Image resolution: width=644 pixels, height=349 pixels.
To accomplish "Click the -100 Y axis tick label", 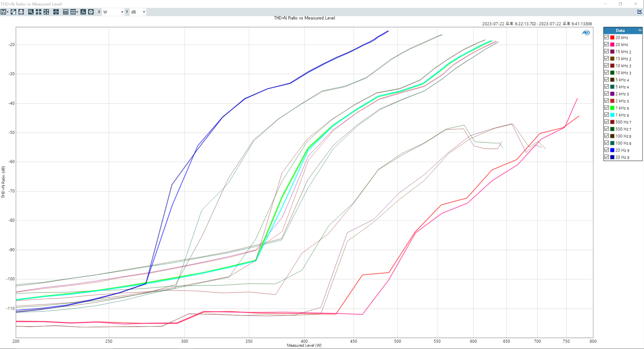I will click(x=10, y=279).
